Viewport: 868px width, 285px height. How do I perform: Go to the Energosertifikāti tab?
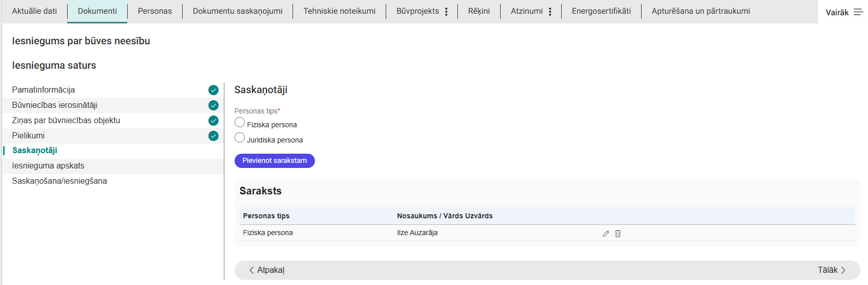pyautogui.click(x=601, y=11)
